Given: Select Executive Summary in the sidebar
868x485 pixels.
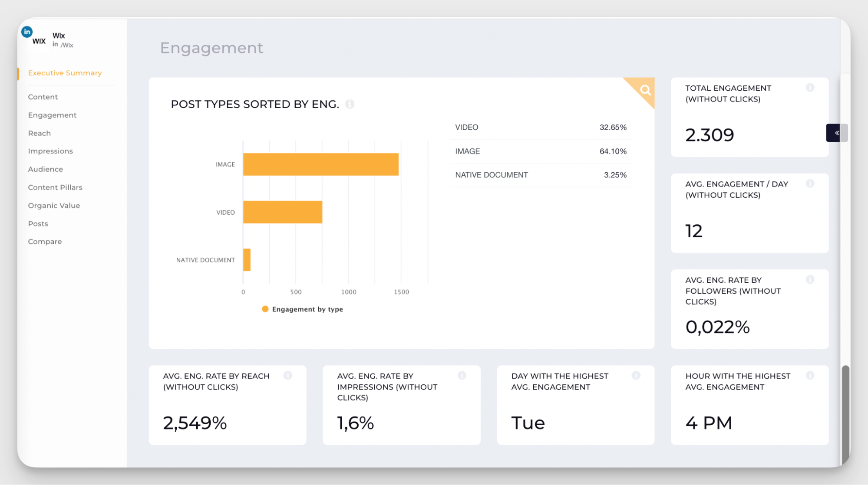Looking at the screenshot, I should (64, 73).
